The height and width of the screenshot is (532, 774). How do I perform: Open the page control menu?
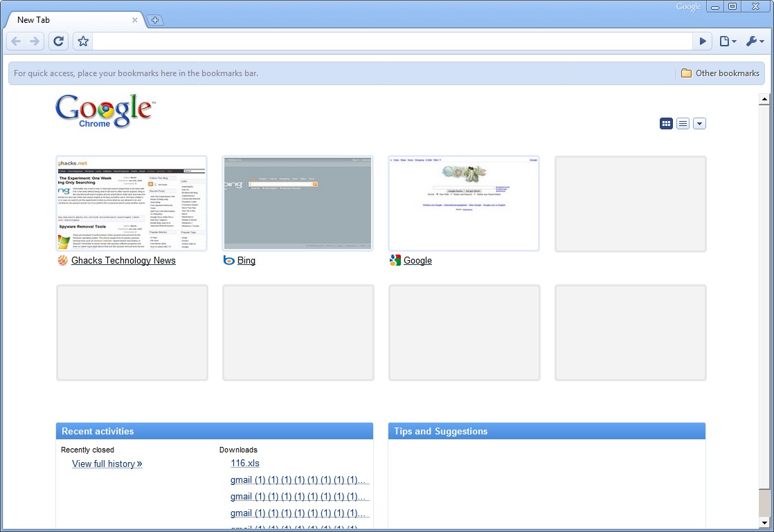(728, 42)
